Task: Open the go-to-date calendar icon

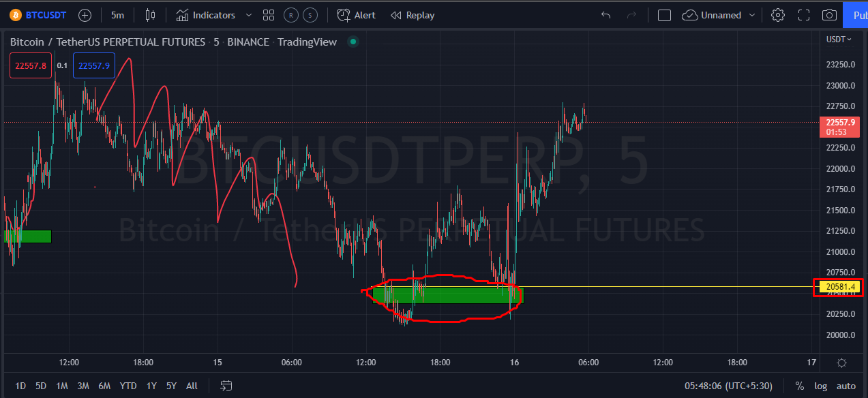Action: point(226,386)
